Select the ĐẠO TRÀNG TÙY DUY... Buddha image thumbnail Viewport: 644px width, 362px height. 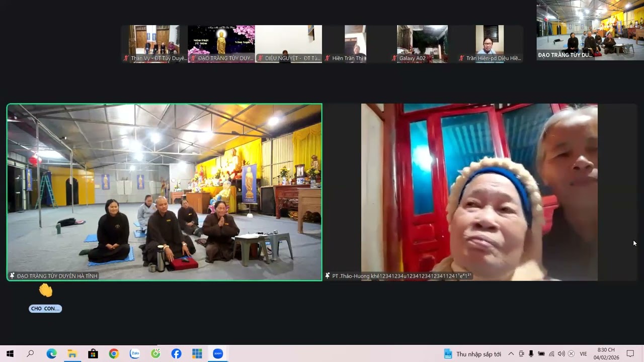coord(221,44)
